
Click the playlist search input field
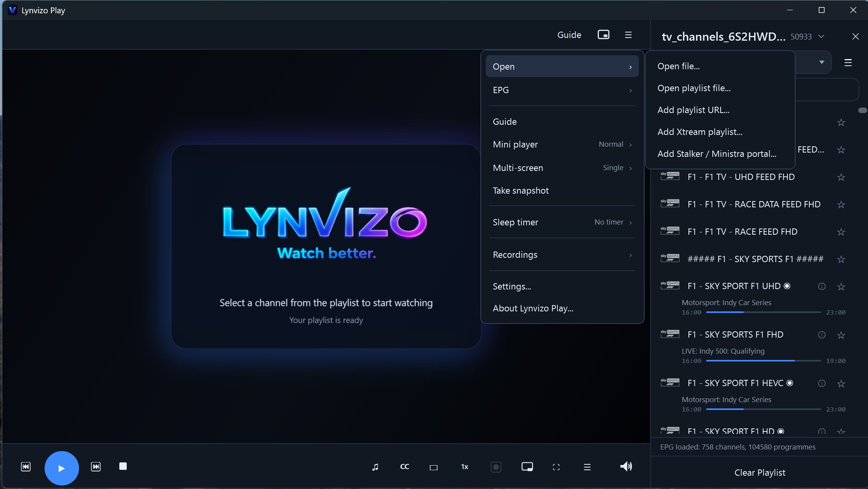pyautogui.click(x=827, y=90)
